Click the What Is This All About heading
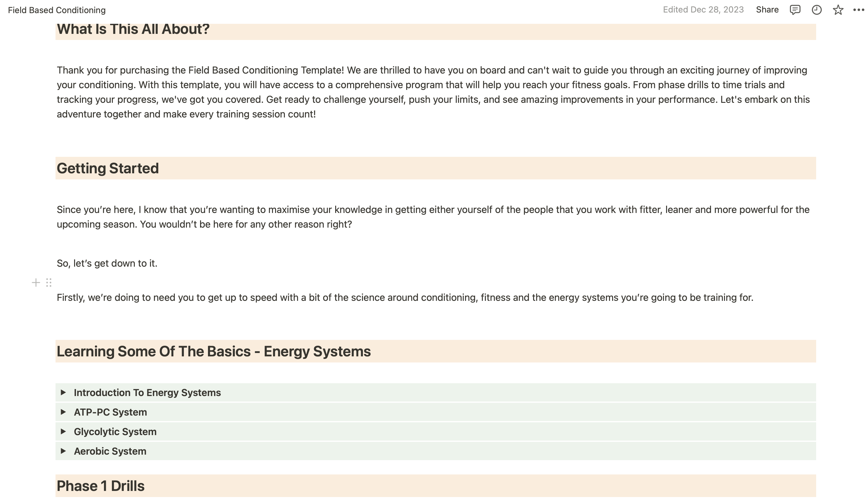Viewport: 868px width, 501px height. 133,29
